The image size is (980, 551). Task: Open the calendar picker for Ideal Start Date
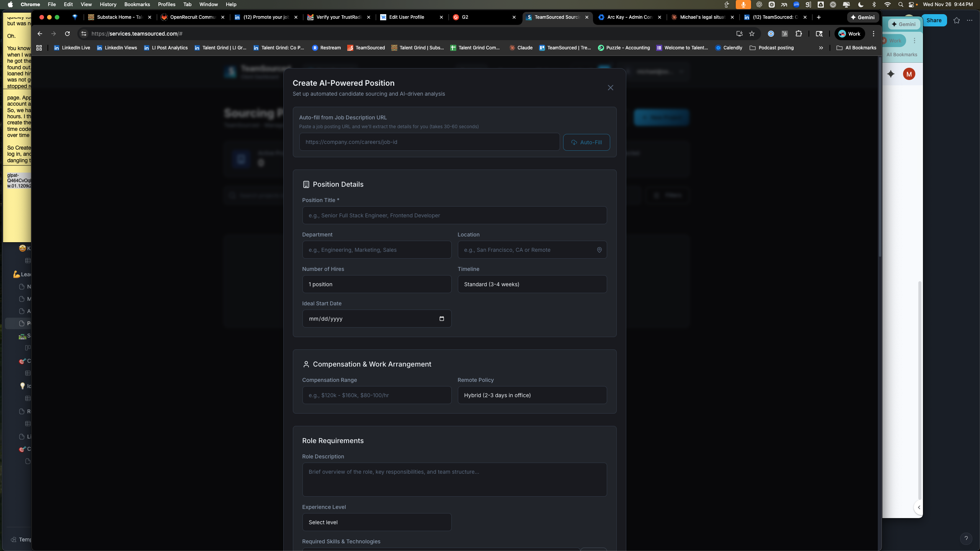point(441,319)
